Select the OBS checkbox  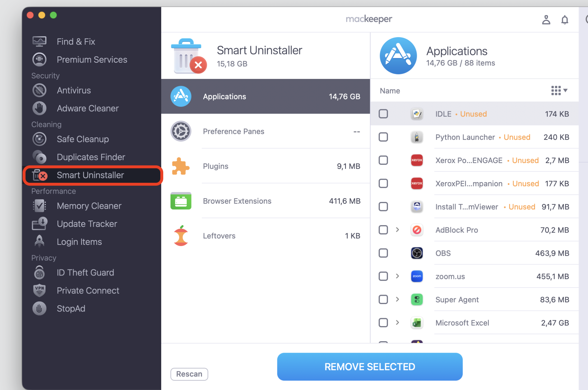point(383,253)
